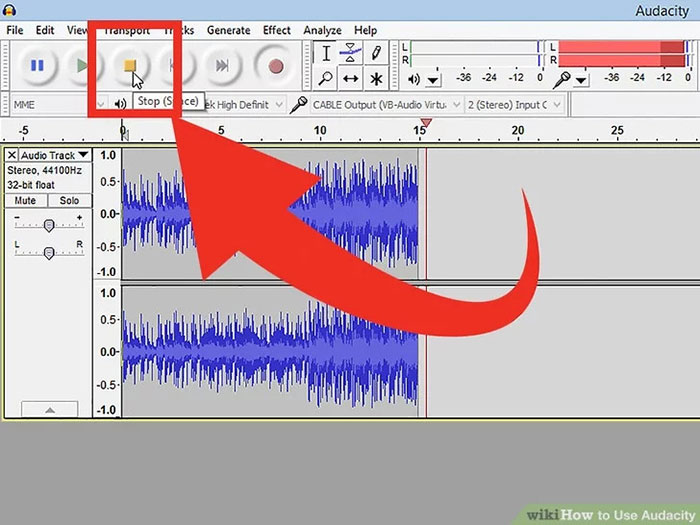This screenshot has height=525, width=700.
Task: Collapse track using bottom arrow button
Action: pyautogui.click(x=47, y=409)
